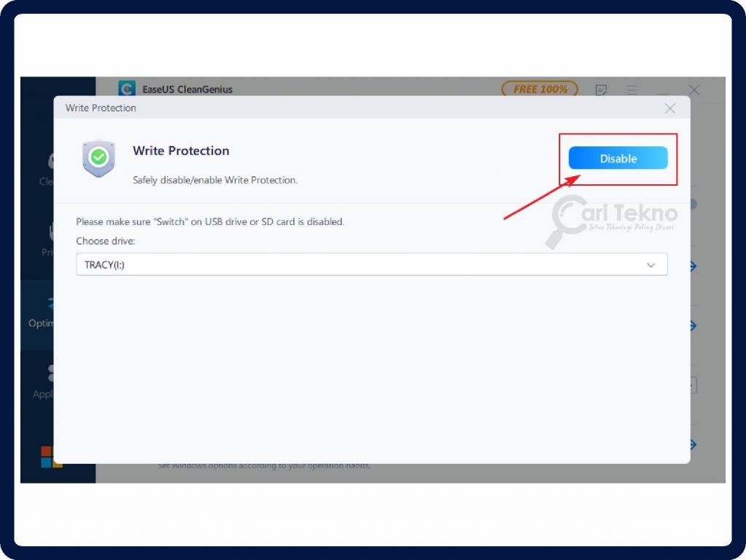The image size is (746, 560).
Task: Select the Cleanup icon in left sidebar
Action: (50, 160)
